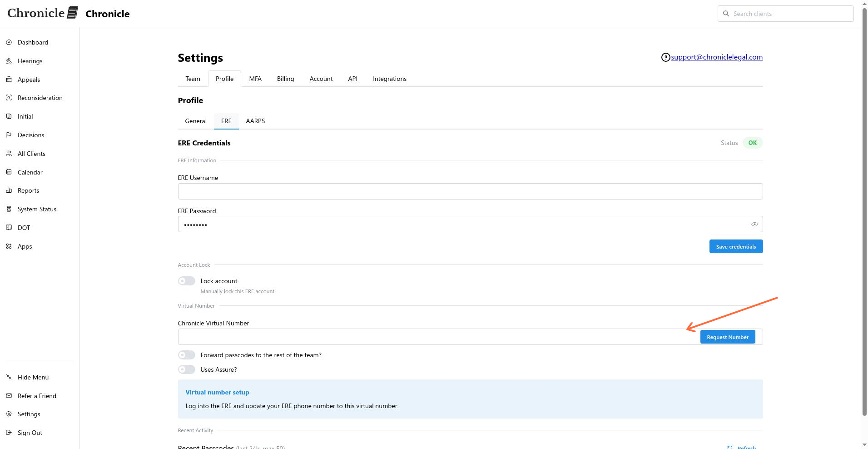Open System Status page
Viewport: 868px width, 449px height.
pyautogui.click(x=37, y=209)
